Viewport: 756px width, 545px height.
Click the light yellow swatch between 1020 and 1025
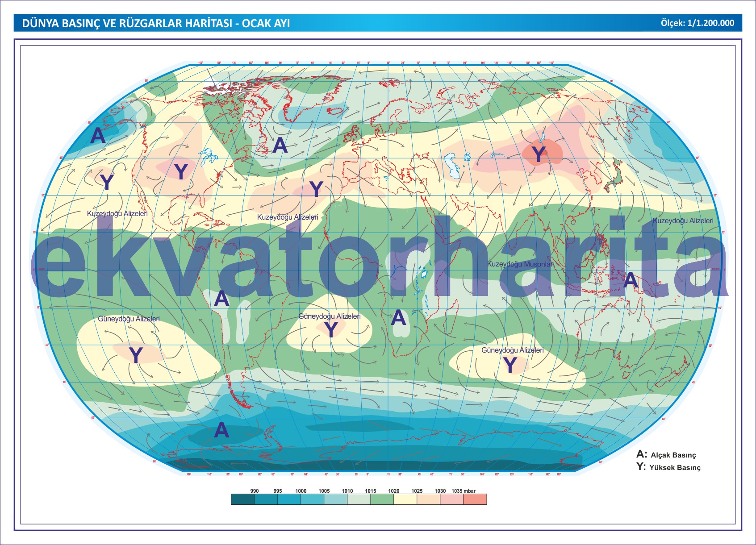coord(405,499)
